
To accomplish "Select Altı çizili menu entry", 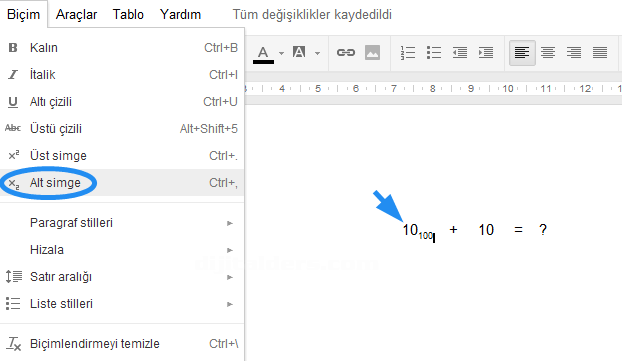I will pos(122,102).
